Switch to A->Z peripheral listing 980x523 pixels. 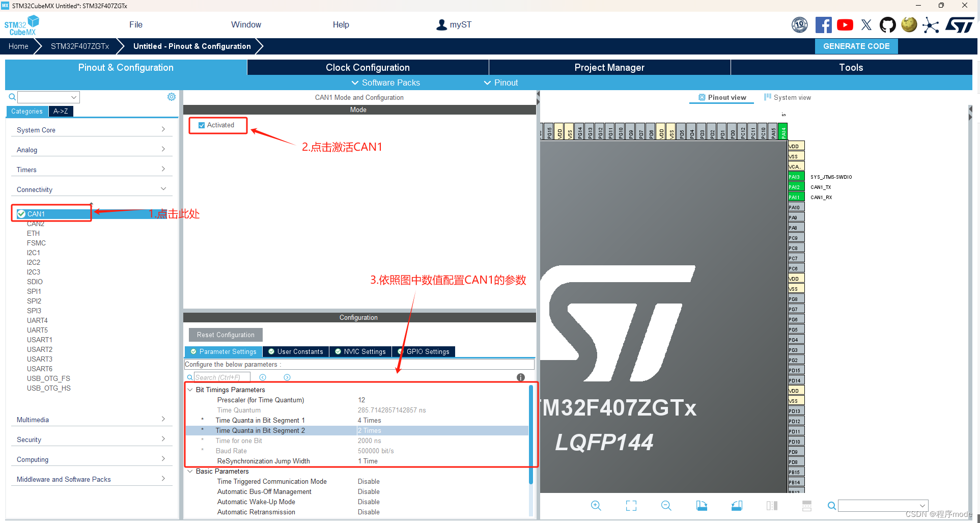(x=61, y=111)
